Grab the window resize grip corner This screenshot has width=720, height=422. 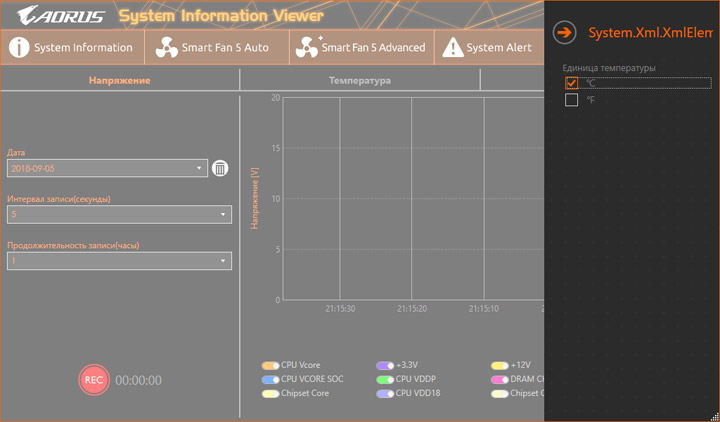714,416
